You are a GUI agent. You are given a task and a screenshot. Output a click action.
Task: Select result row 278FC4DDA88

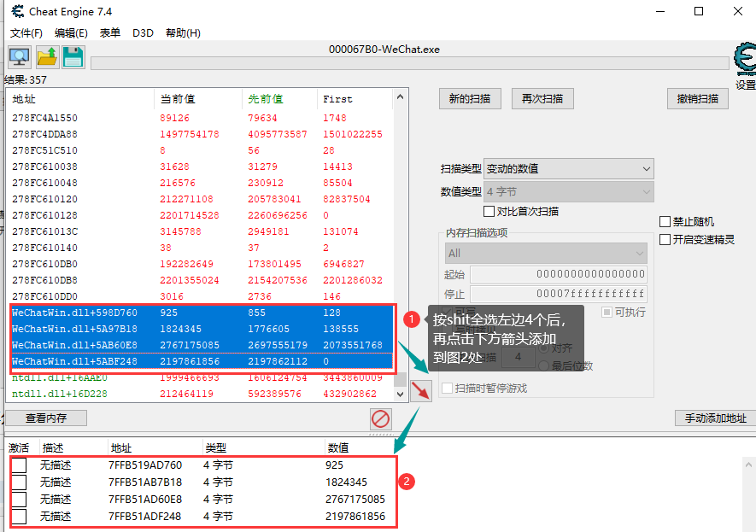tap(200, 134)
